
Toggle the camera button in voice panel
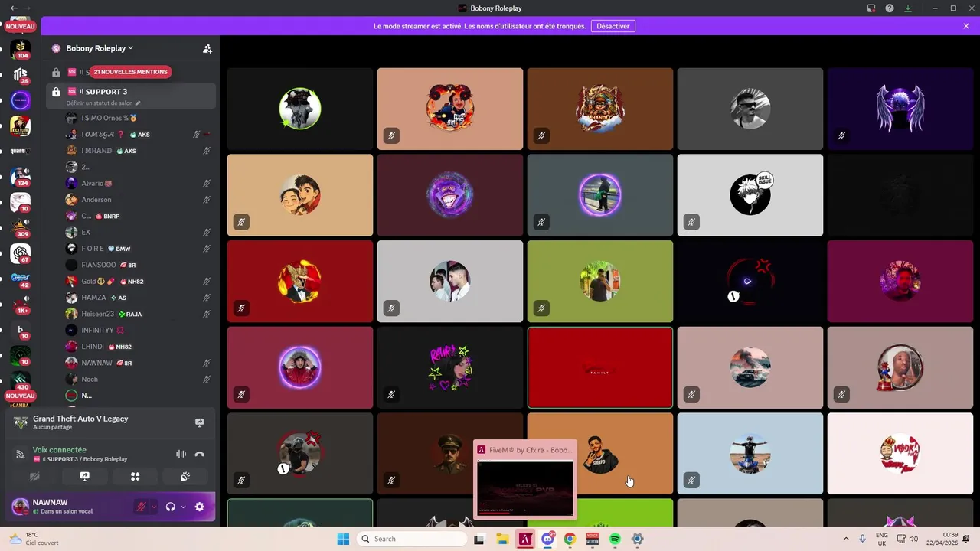(x=34, y=476)
